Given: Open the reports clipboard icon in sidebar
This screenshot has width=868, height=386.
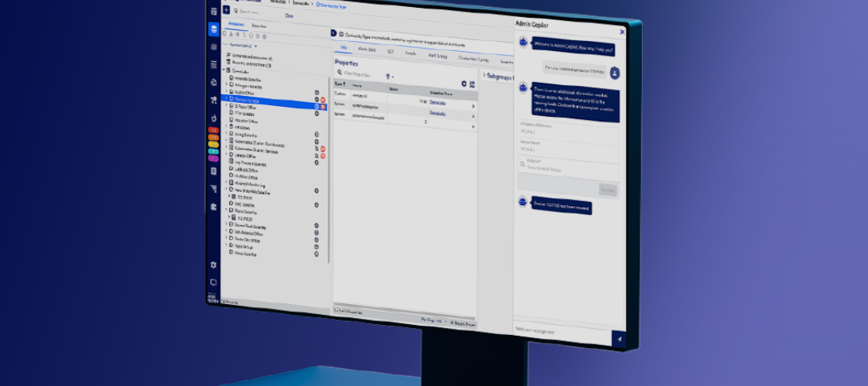Looking at the screenshot, I should coord(214,171).
